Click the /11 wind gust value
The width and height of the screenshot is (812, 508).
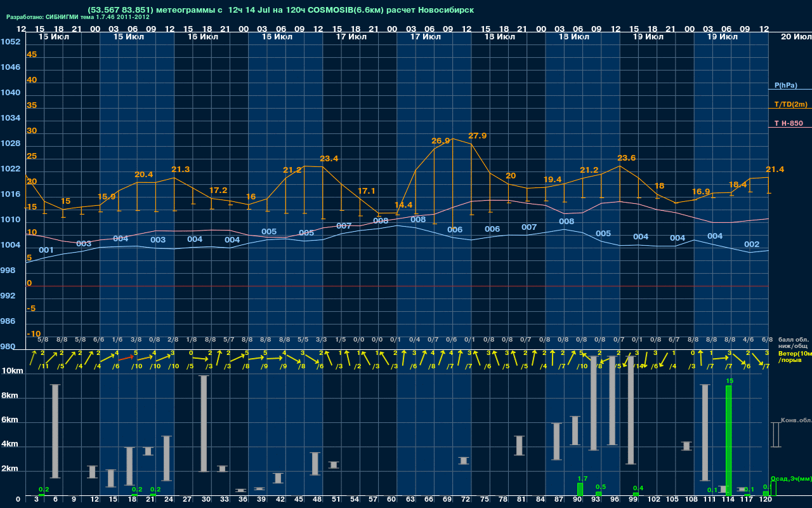click(x=43, y=366)
